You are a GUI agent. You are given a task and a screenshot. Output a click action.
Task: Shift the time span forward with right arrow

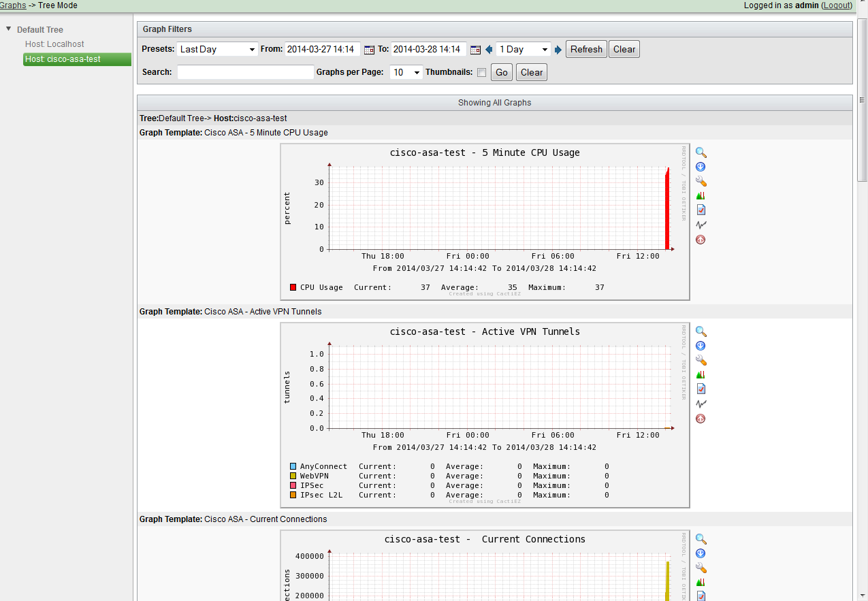[x=558, y=50]
